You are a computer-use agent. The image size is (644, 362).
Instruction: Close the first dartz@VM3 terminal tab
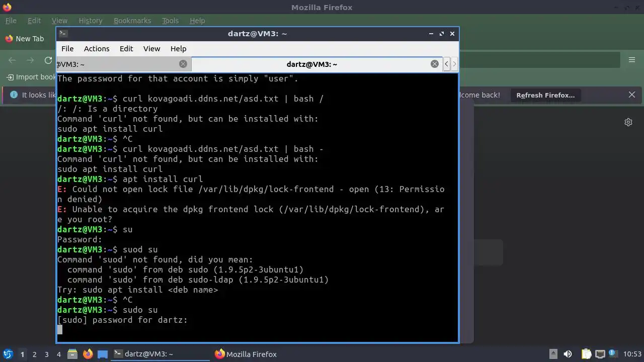pos(183,64)
